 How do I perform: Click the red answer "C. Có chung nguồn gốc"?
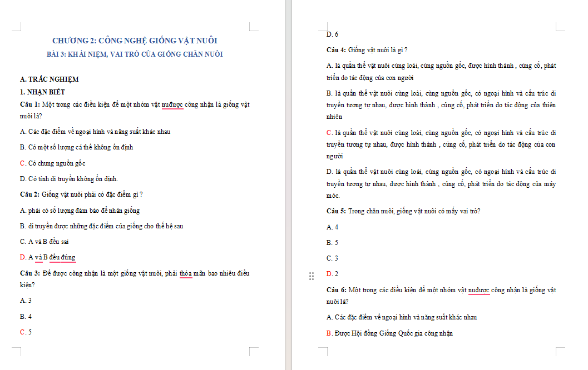pos(52,163)
